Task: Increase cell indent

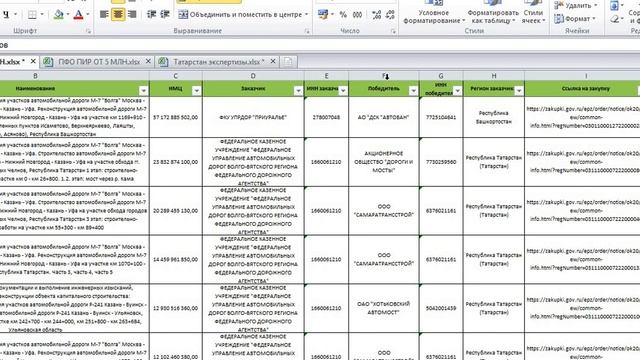Action: tap(165, 14)
